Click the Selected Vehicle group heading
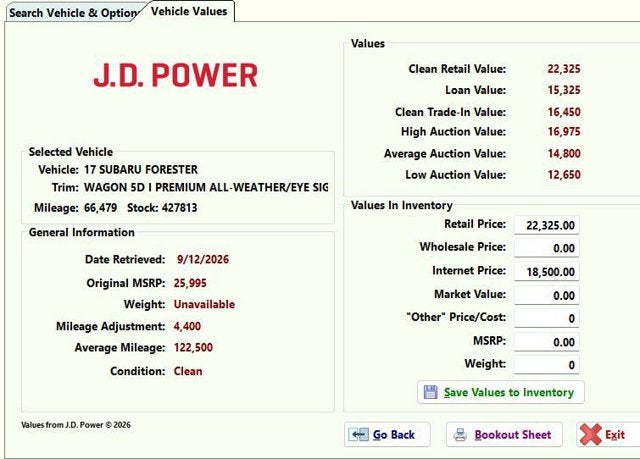The width and height of the screenshot is (640, 459). 71,152
